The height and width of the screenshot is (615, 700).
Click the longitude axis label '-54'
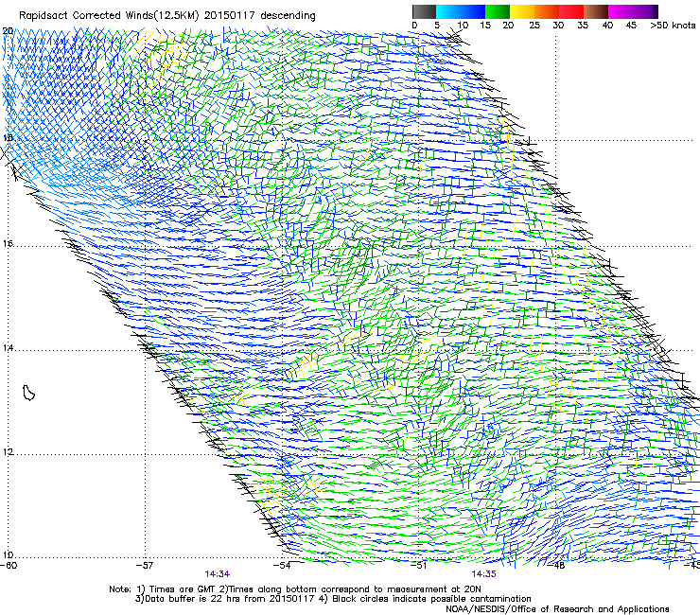(x=282, y=566)
